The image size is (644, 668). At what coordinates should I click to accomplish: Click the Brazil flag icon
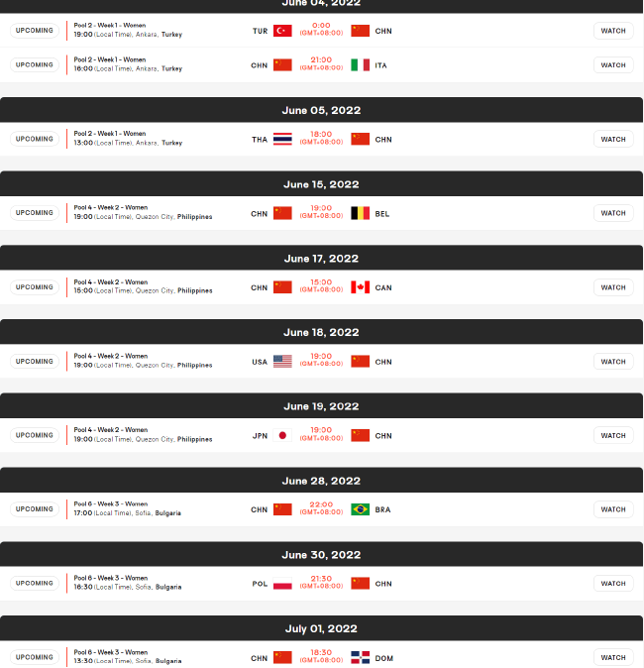(x=360, y=509)
